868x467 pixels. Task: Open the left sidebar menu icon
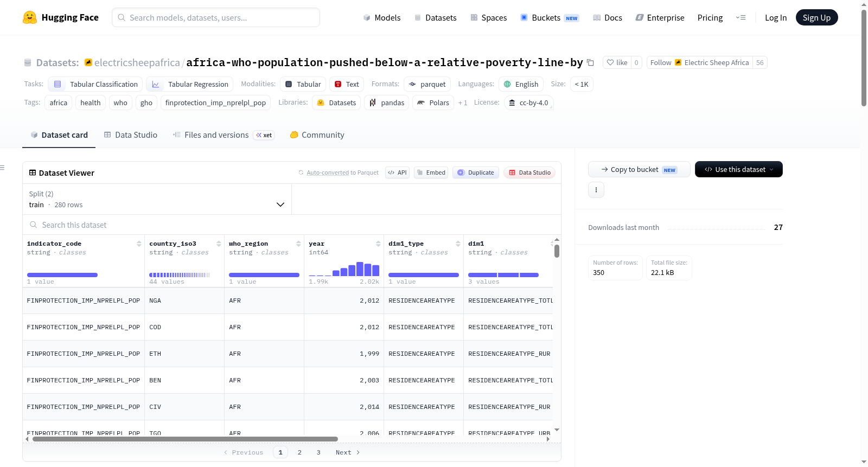pos(2,168)
